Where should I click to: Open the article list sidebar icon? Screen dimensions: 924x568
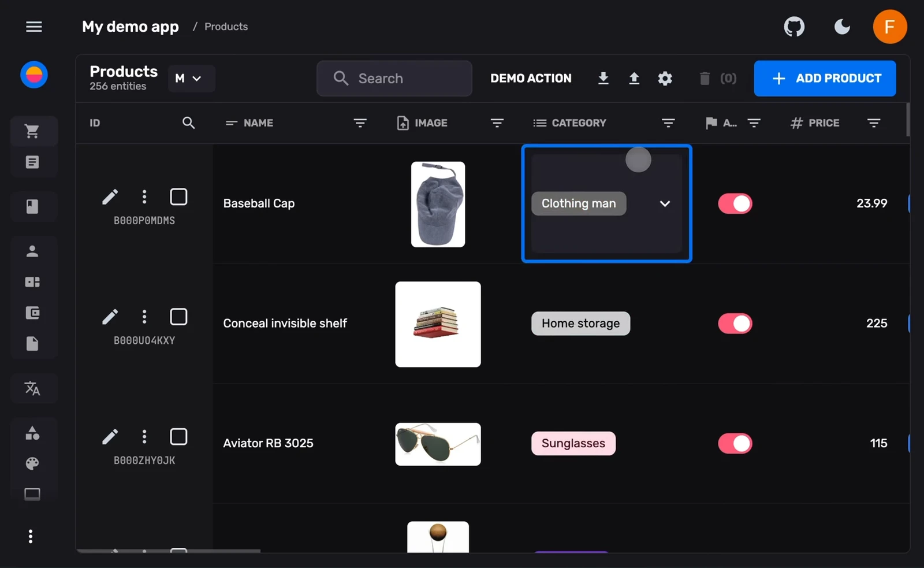pos(32,162)
